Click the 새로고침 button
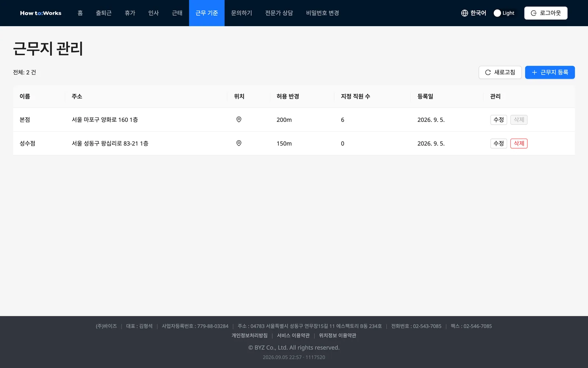The width and height of the screenshot is (588, 368). coord(500,72)
